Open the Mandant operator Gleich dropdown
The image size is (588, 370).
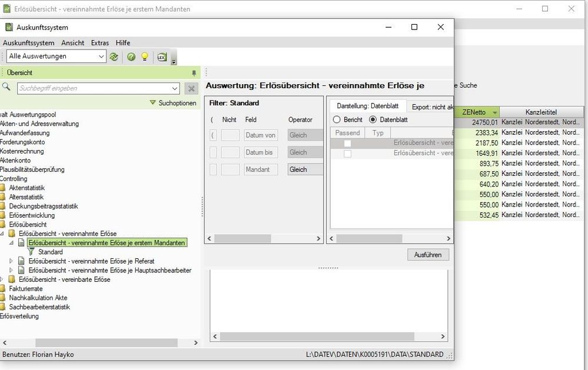(305, 169)
